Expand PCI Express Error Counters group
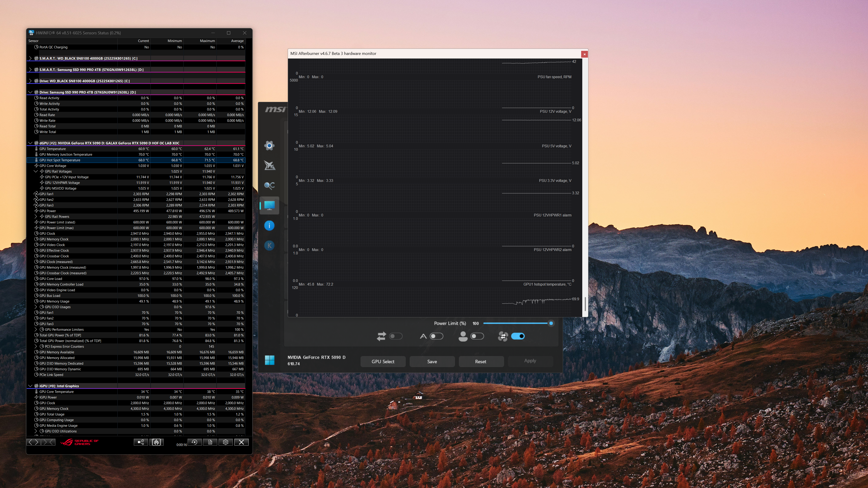The image size is (868, 488). tap(36, 347)
